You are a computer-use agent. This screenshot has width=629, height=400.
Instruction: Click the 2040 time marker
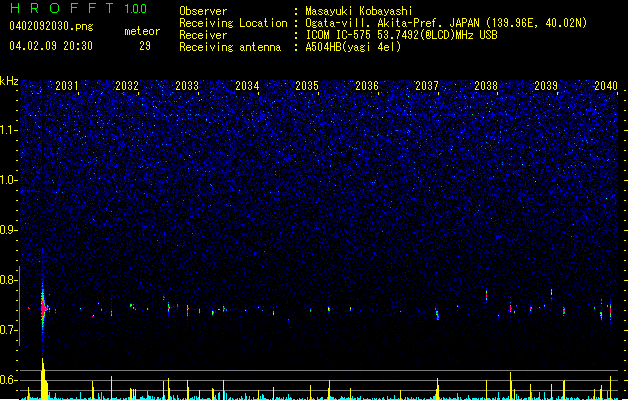tap(606, 85)
